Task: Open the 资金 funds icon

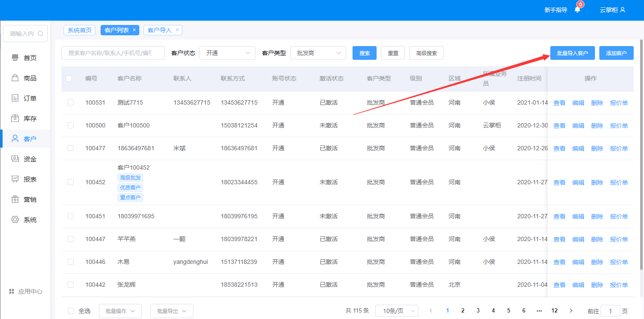Action: pyautogui.click(x=15, y=159)
